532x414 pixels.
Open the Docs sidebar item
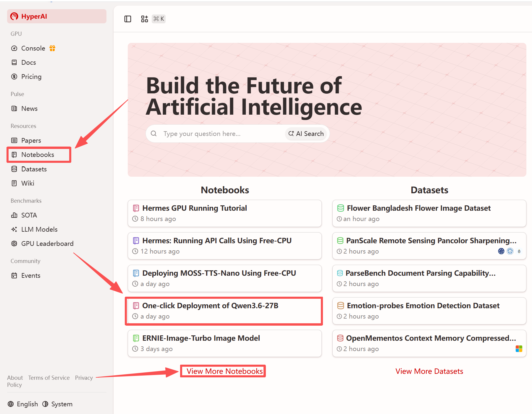point(28,62)
